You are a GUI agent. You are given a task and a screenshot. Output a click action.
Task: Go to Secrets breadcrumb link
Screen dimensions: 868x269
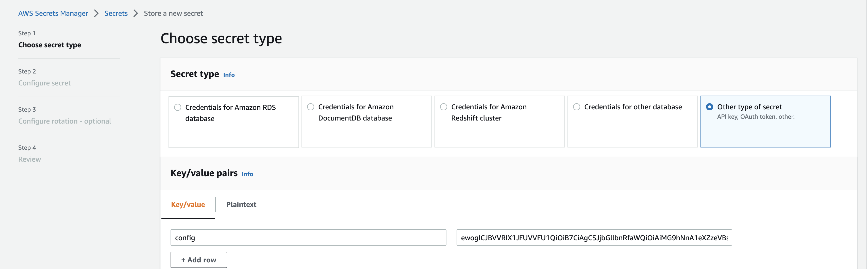tap(116, 13)
